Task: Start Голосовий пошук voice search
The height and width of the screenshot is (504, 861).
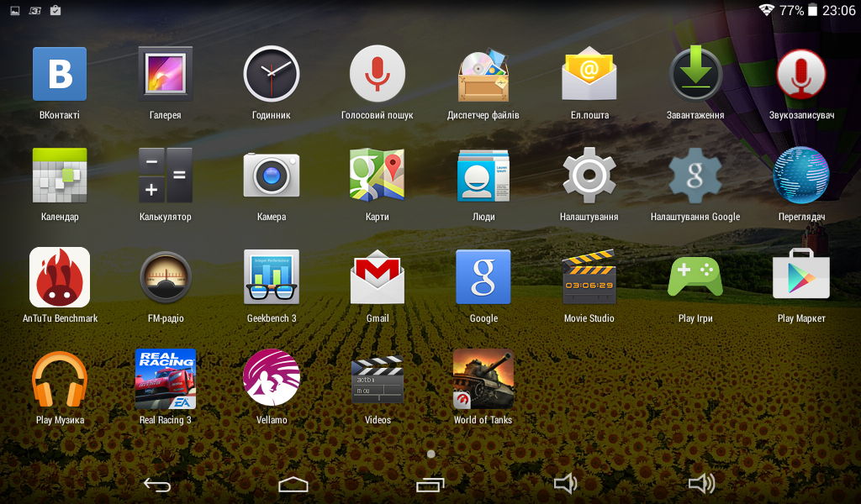Action: (x=378, y=74)
